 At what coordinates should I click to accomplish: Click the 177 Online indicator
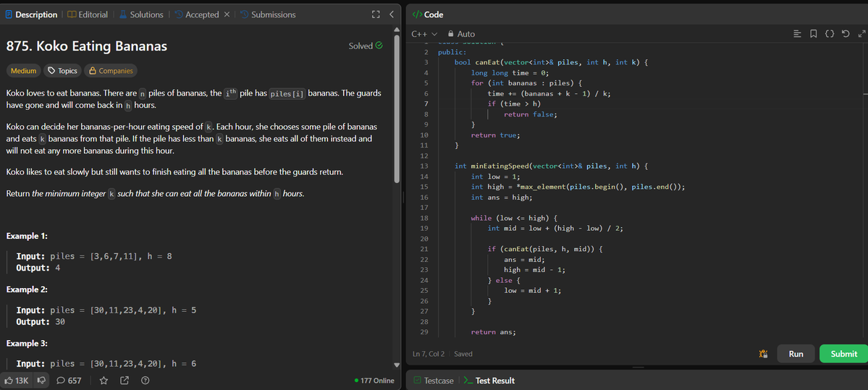pyautogui.click(x=374, y=381)
